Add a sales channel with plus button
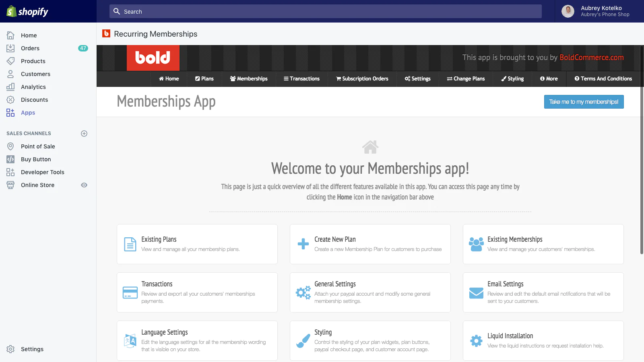The image size is (644, 362). (84, 134)
